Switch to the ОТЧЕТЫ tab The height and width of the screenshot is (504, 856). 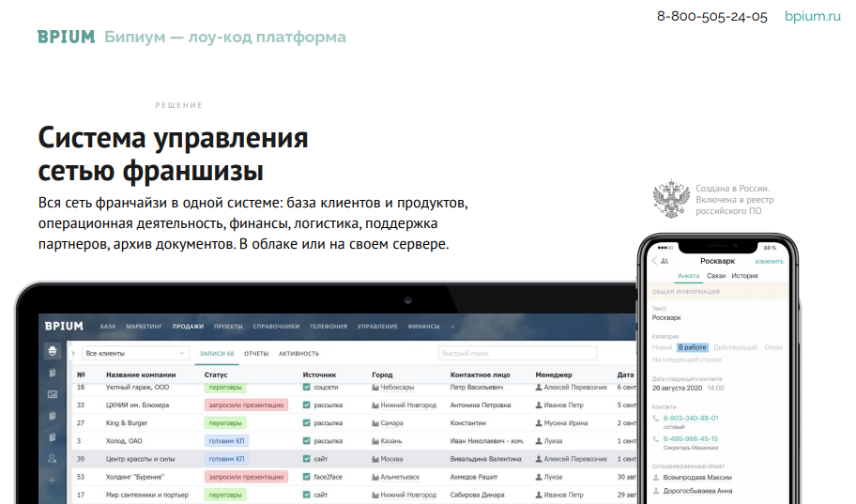coord(256,354)
